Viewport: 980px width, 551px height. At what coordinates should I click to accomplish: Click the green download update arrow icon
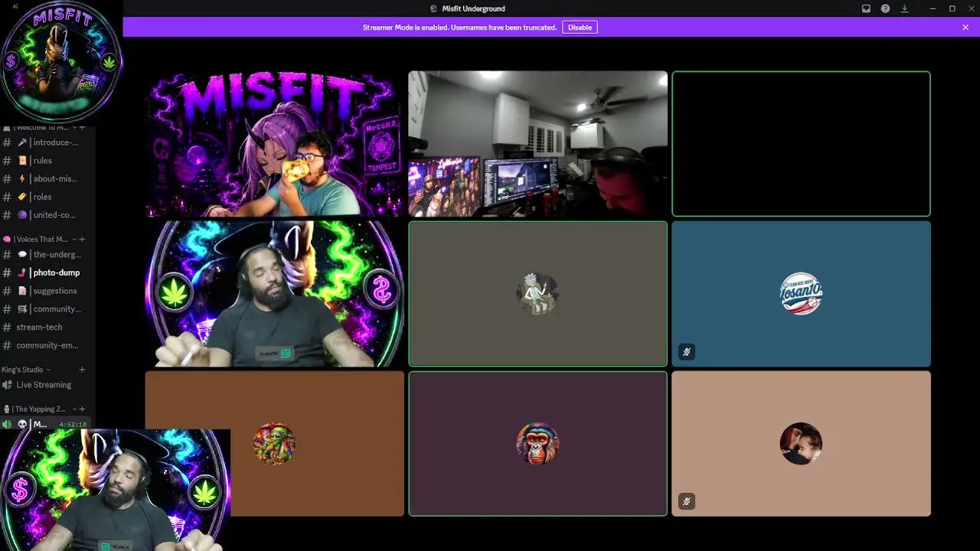[904, 8]
